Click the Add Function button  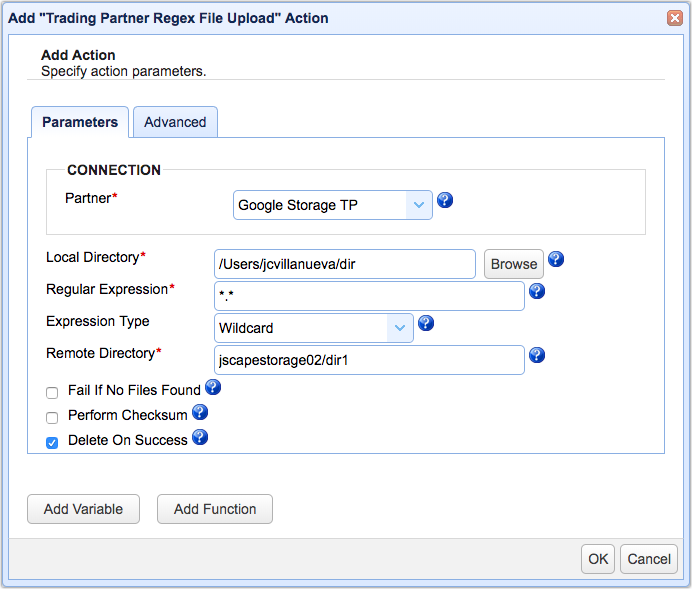(x=215, y=509)
